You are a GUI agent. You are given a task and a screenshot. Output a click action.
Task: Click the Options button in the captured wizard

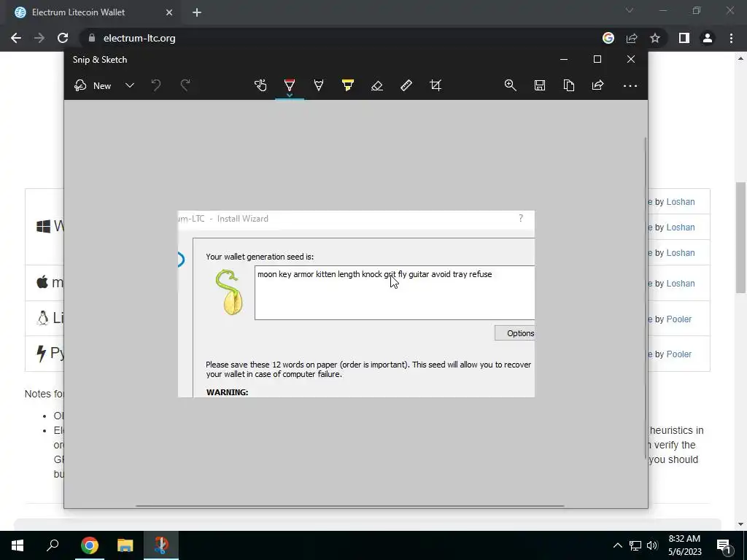coord(514,333)
